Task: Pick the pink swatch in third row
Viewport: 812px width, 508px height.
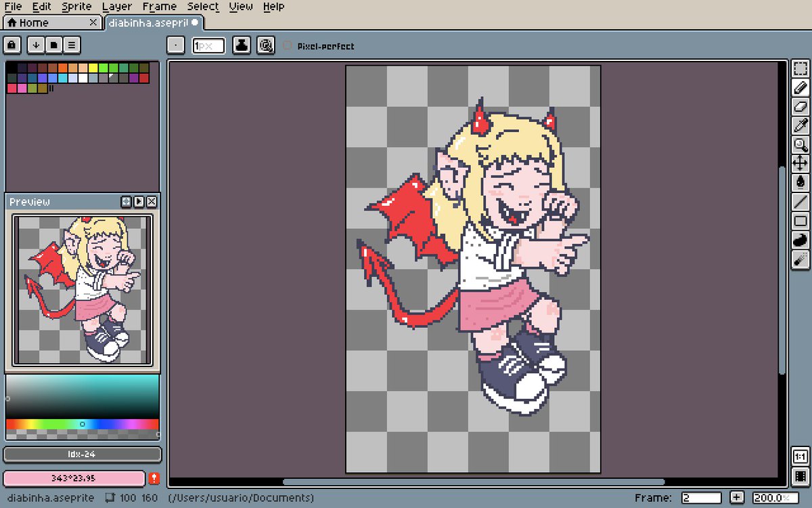Action: coord(22,88)
